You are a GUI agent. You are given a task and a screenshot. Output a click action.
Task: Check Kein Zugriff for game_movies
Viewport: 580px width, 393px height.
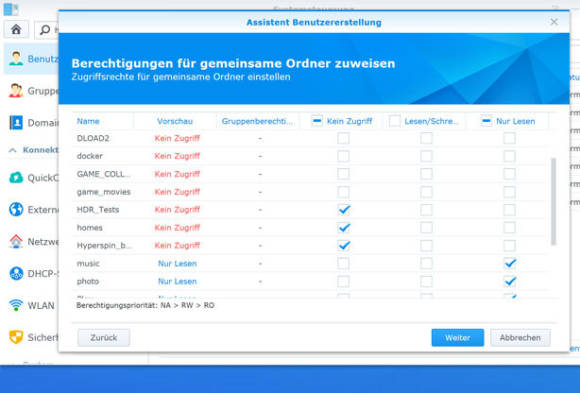click(343, 192)
